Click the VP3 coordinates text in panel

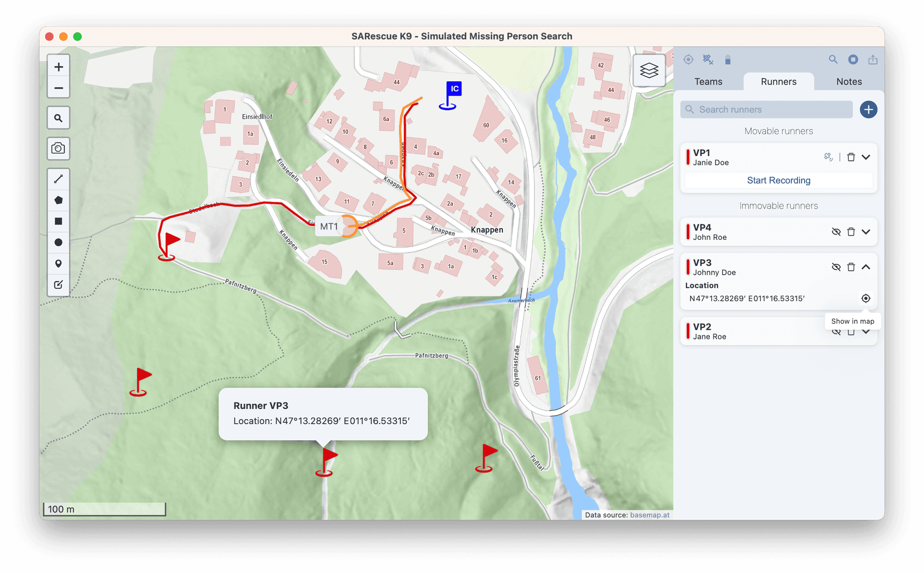pos(746,299)
